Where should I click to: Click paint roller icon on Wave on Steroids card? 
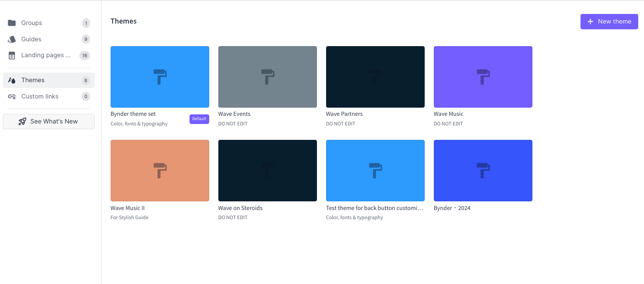tap(268, 171)
